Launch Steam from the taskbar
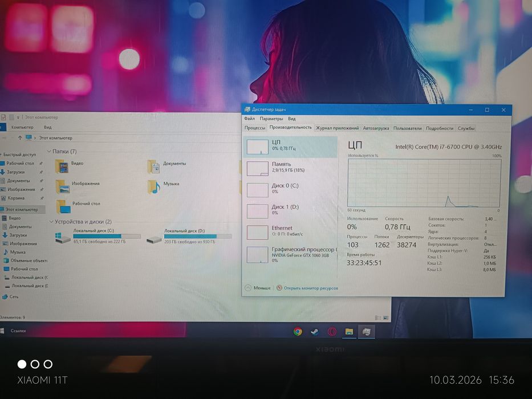This screenshot has height=399, width=532. click(x=315, y=332)
